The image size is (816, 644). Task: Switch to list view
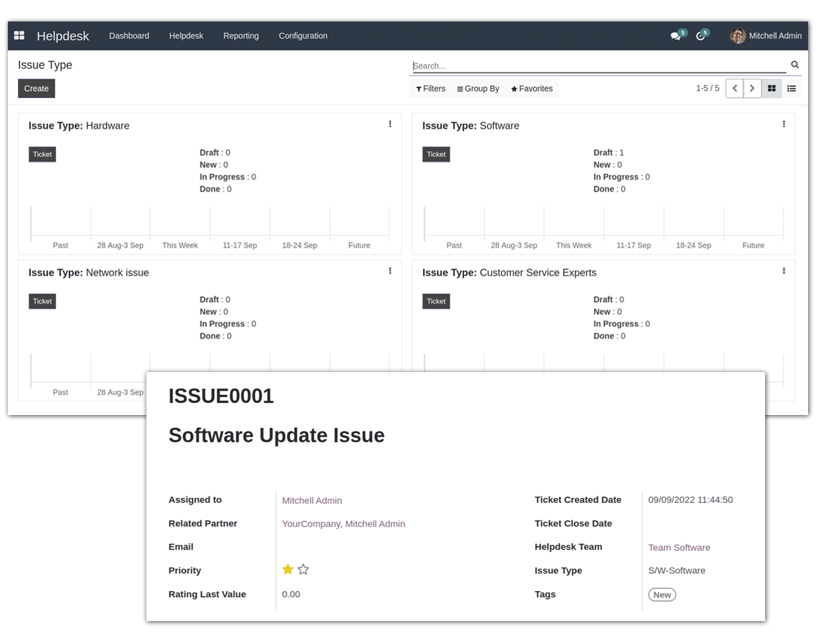(792, 89)
